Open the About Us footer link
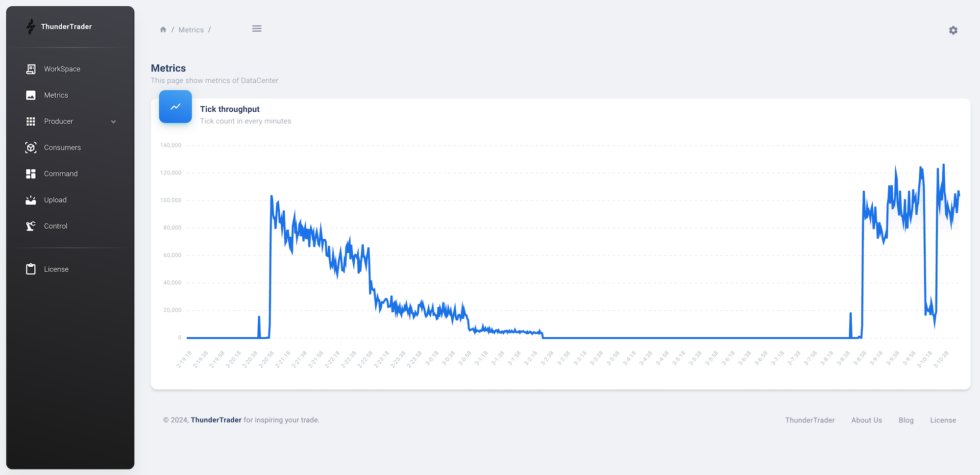Viewport: 980px width, 475px height. tap(866, 420)
